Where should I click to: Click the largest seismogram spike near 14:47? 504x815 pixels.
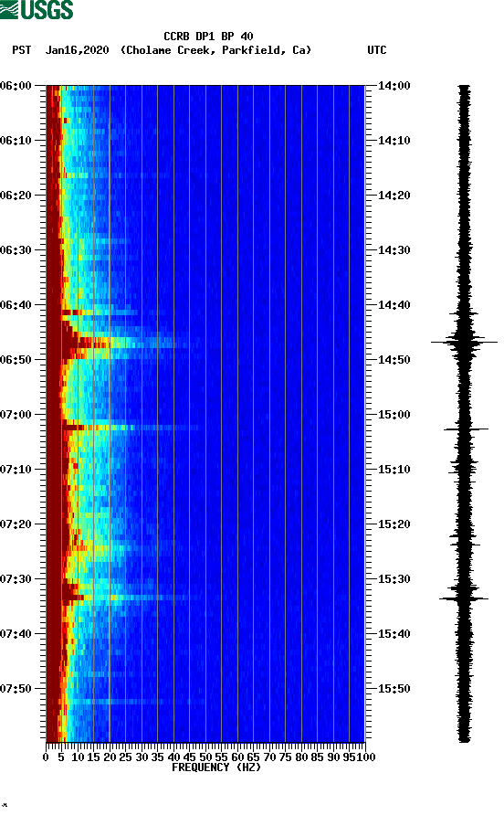pyautogui.click(x=464, y=342)
